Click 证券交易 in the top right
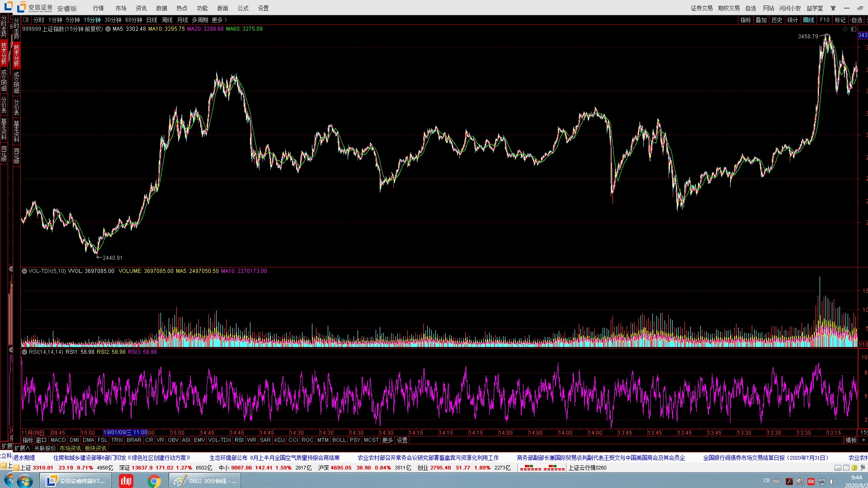Screen dimensions: 868x488 (702, 8)
